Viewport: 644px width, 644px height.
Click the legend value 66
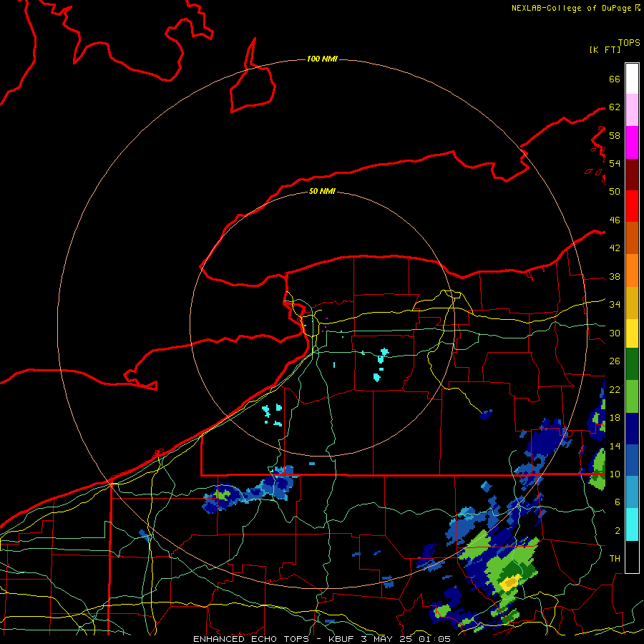[615, 79]
